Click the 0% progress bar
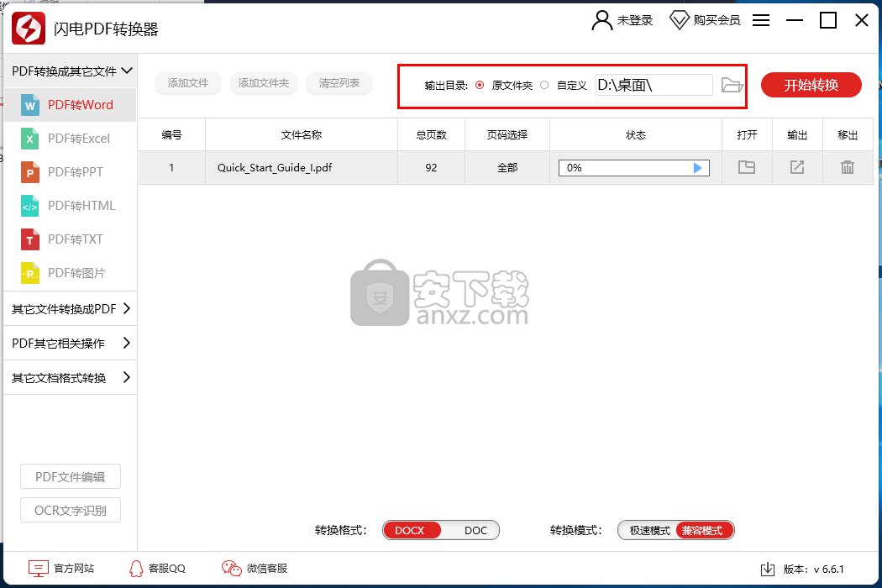 [x=634, y=168]
